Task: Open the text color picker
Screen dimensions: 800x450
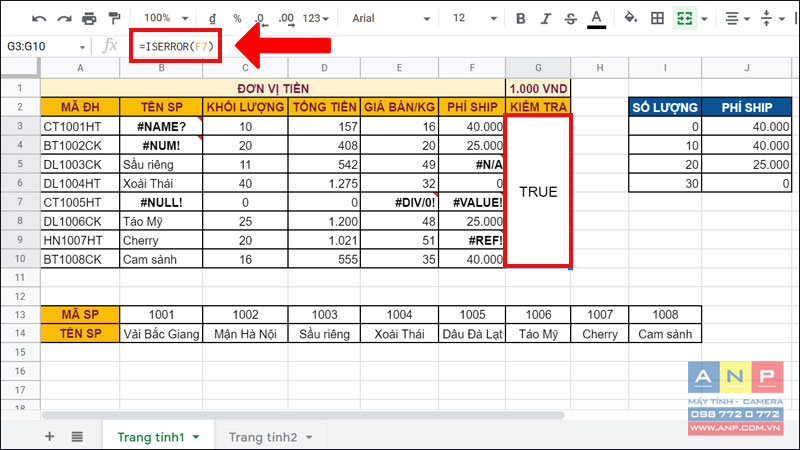Action: click(x=596, y=19)
